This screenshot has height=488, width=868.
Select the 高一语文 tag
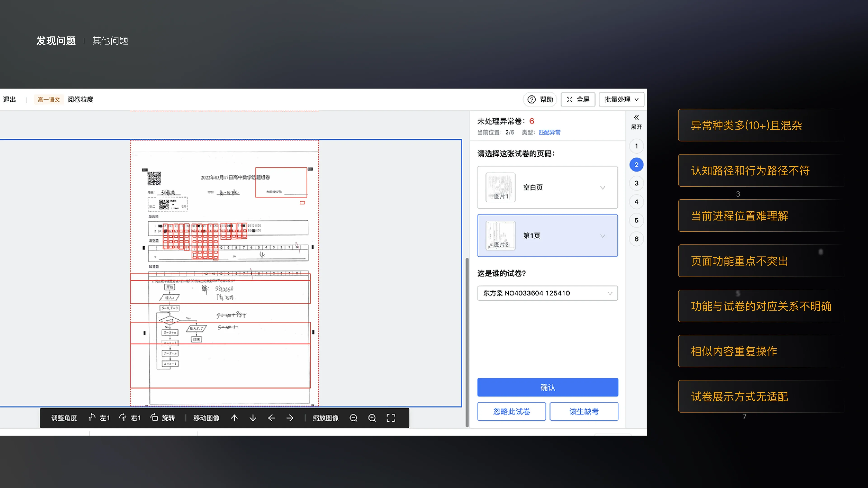[x=49, y=99]
